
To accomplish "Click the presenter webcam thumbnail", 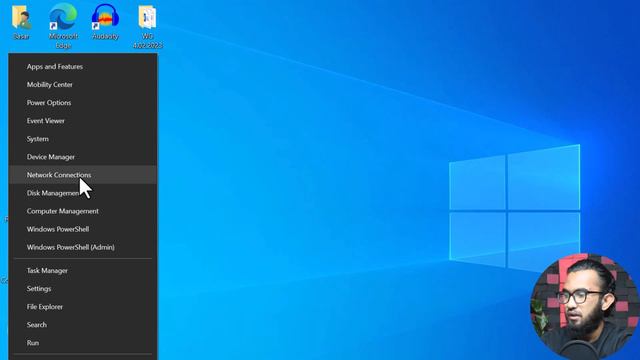I will tap(584, 307).
